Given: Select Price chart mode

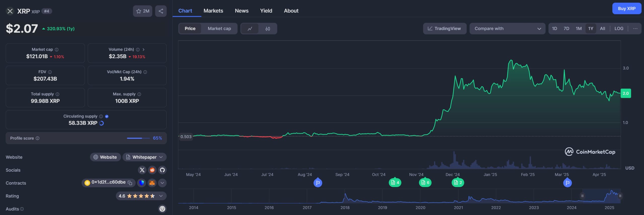Looking at the screenshot, I should point(190,29).
